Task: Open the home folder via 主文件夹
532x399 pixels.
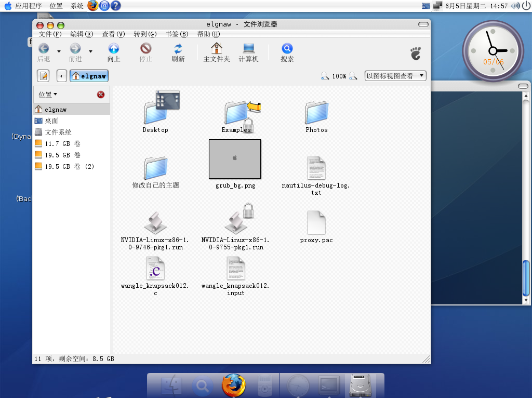Action: (x=217, y=52)
